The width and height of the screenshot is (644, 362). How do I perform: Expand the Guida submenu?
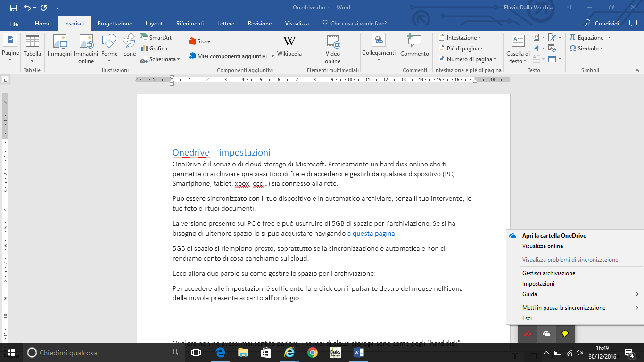coord(575,294)
